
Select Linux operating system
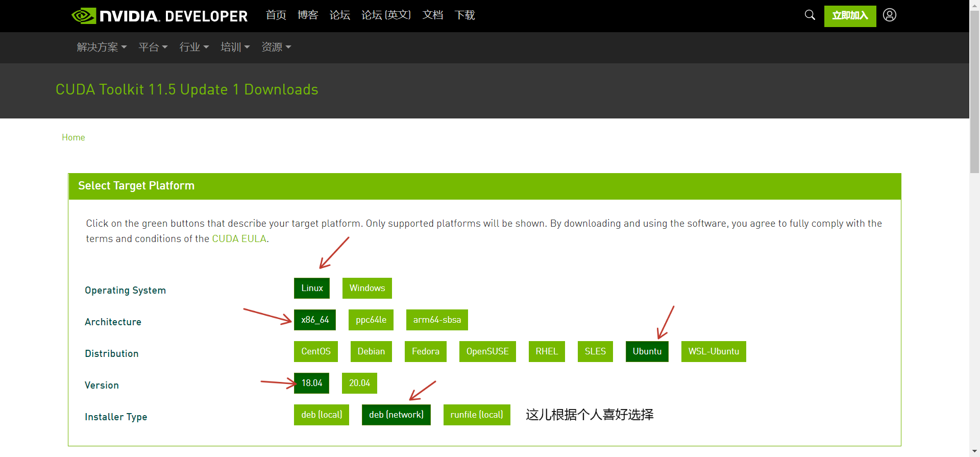click(312, 288)
